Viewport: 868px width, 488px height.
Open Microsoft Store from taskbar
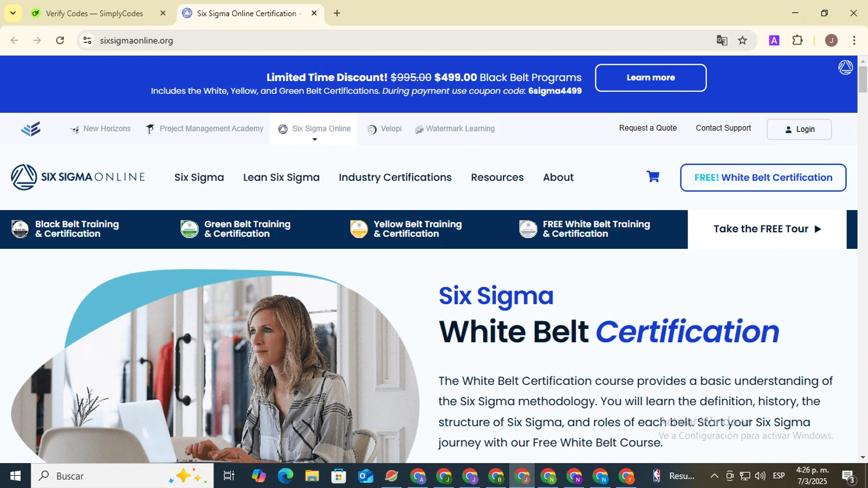click(x=339, y=476)
